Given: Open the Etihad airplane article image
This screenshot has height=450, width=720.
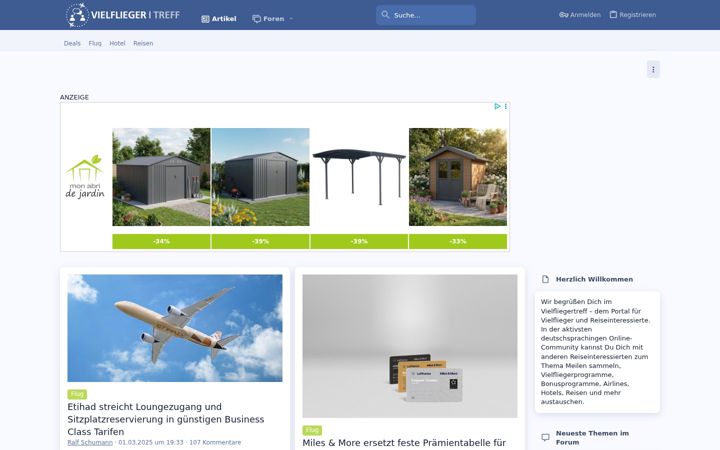Looking at the screenshot, I should click(x=175, y=328).
